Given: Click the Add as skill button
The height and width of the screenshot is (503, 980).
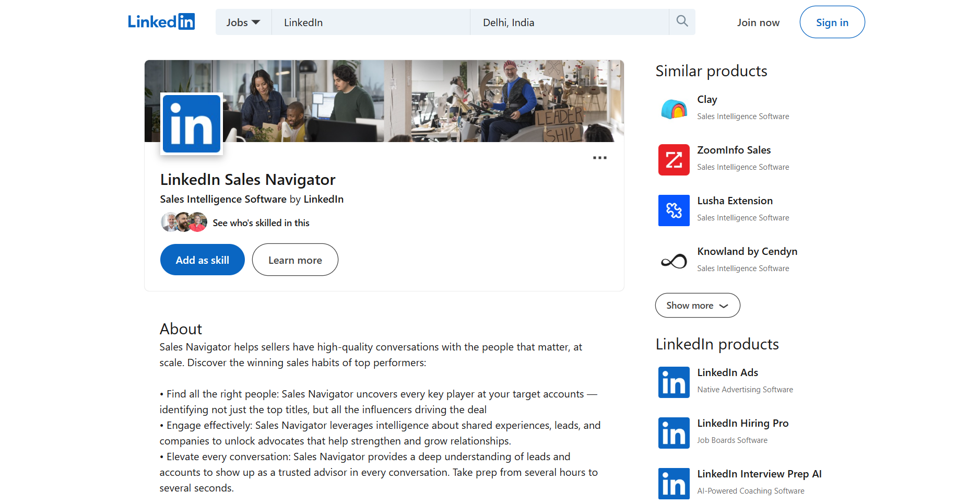Looking at the screenshot, I should [202, 260].
